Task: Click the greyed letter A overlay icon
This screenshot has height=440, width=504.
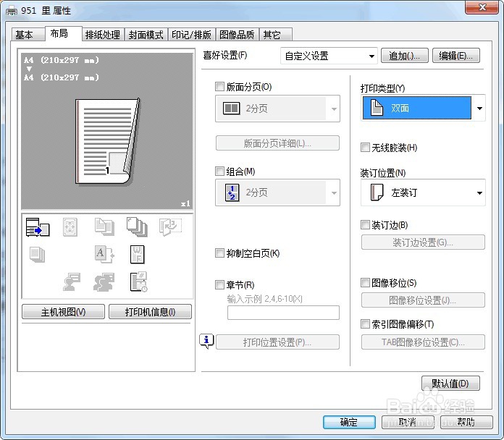Action: [104, 254]
